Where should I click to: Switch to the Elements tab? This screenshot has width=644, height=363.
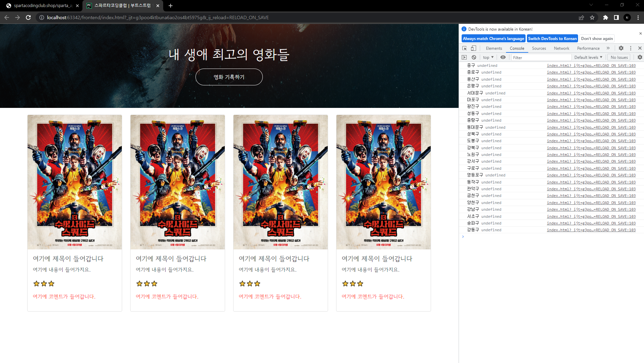pyautogui.click(x=494, y=48)
